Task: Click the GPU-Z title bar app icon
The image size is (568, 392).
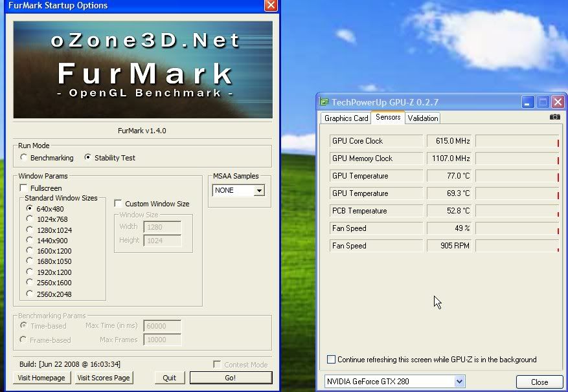Action: click(324, 102)
